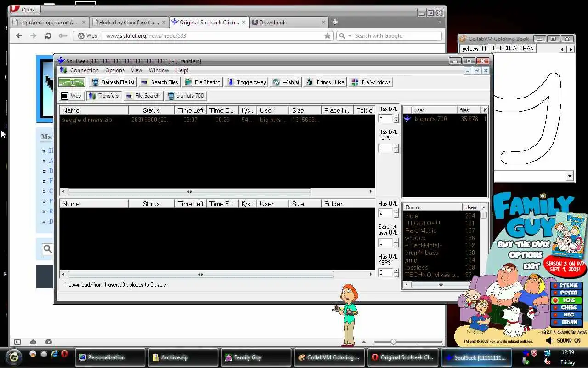
Task: Open the Wishlist
Action: pyautogui.click(x=286, y=82)
